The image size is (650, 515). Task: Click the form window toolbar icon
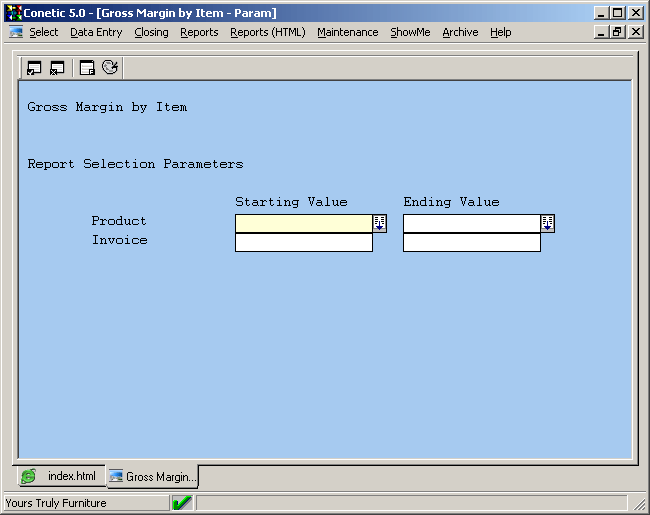pyautogui.click(x=87, y=68)
